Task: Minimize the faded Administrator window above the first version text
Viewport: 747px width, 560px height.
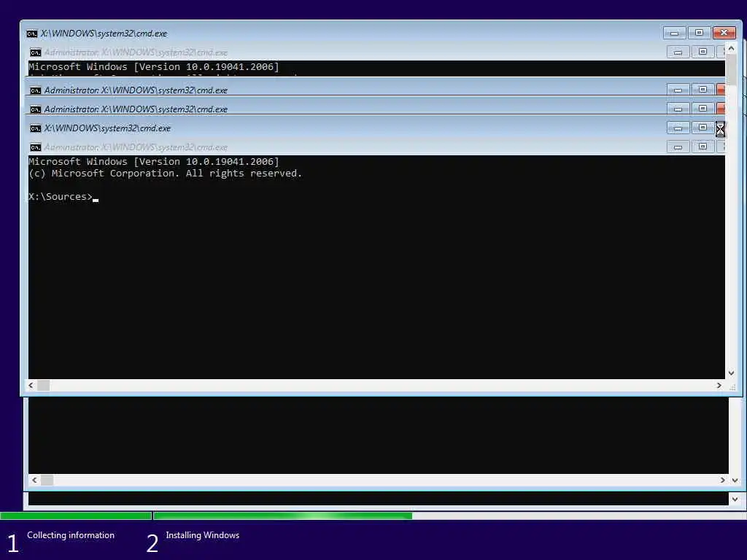Action: [x=678, y=52]
